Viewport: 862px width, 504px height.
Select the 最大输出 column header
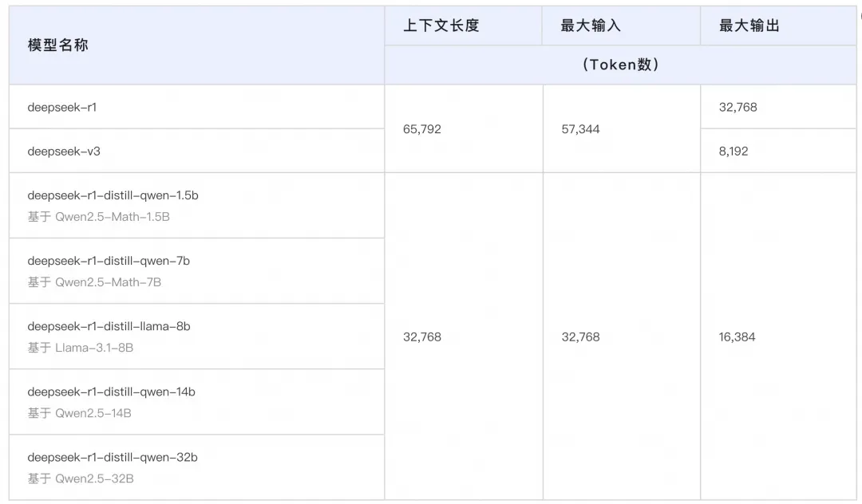749,26
